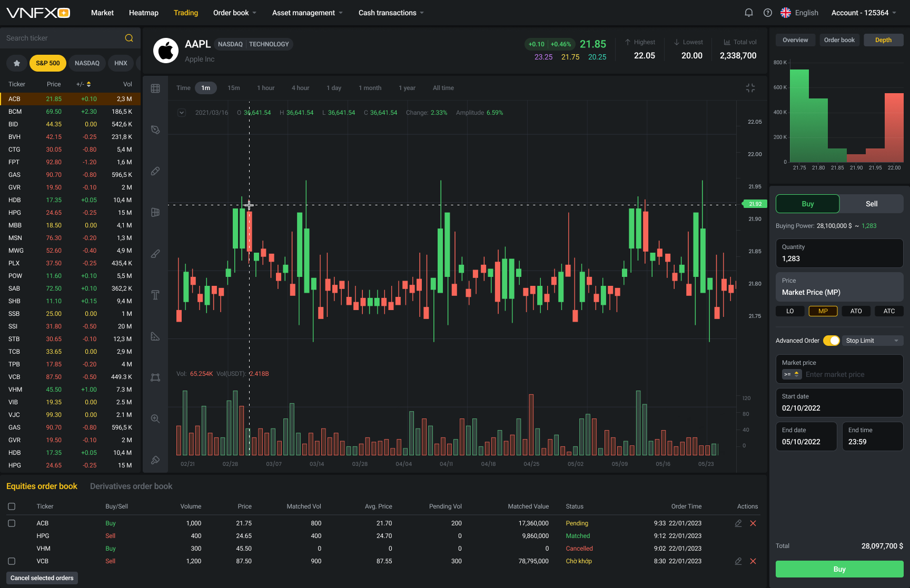
Task: Select the pencil annotation tool
Action: pyautogui.click(x=155, y=171)
